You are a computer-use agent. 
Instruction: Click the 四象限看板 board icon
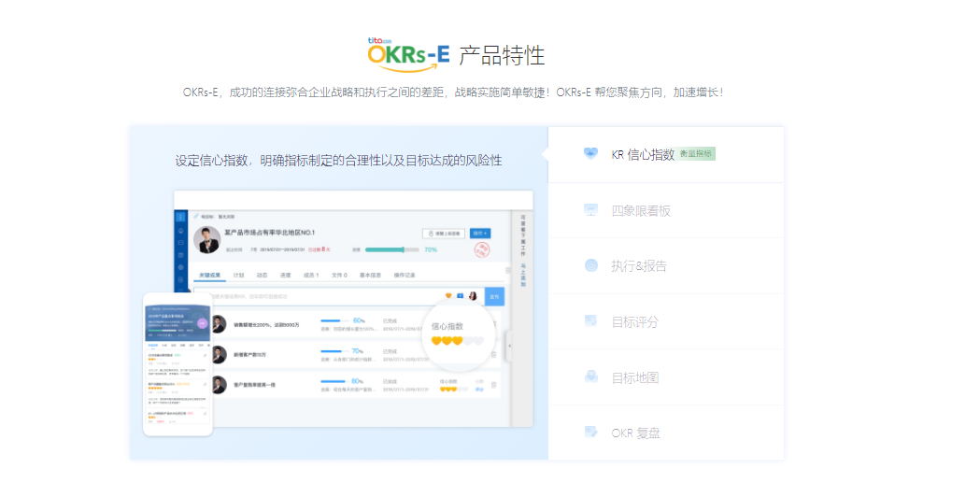pos(590,210)
